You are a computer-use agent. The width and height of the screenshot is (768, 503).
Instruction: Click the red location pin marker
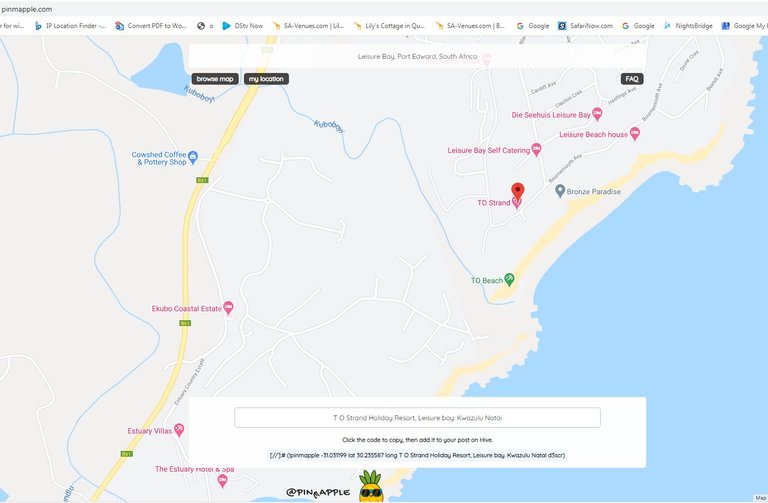click(518, 192)
